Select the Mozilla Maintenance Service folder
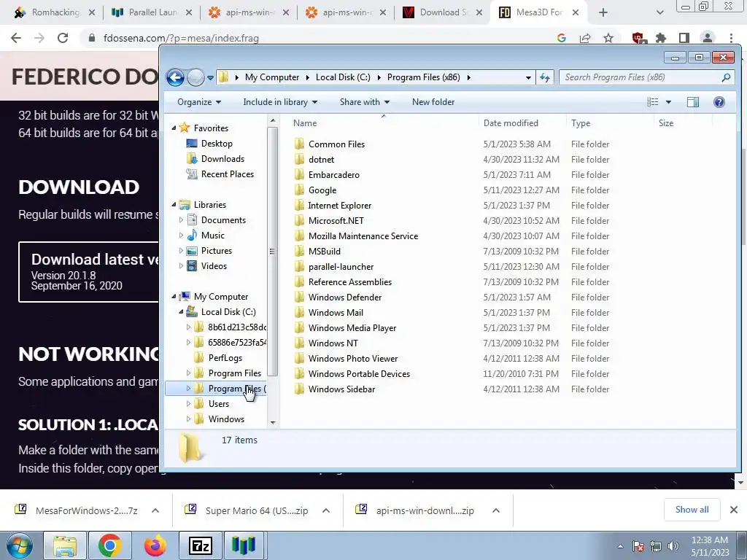The width and height of the screenshot is (747, 560). click(363, 236)
